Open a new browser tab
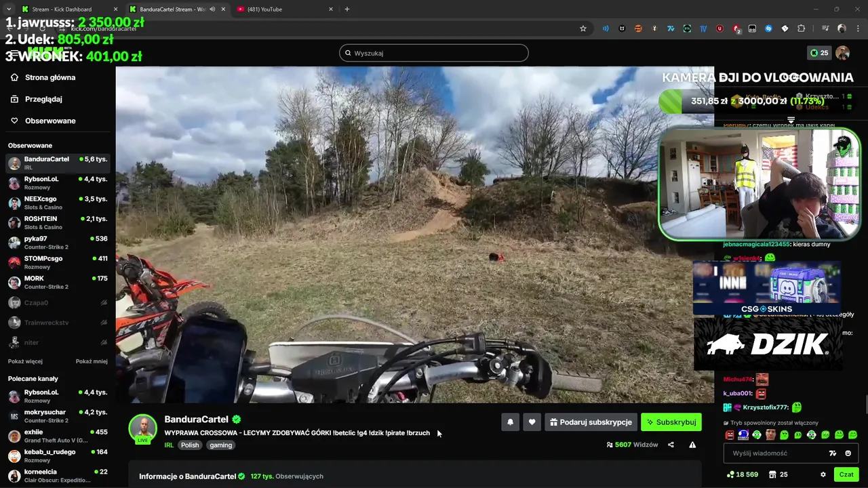868x488 pixels. tap(347, 9)
